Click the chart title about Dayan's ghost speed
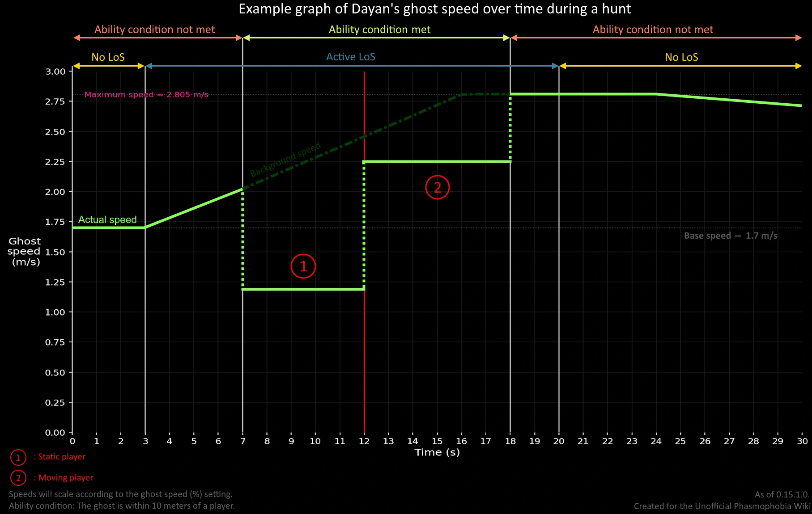 [x=435, y=9]
